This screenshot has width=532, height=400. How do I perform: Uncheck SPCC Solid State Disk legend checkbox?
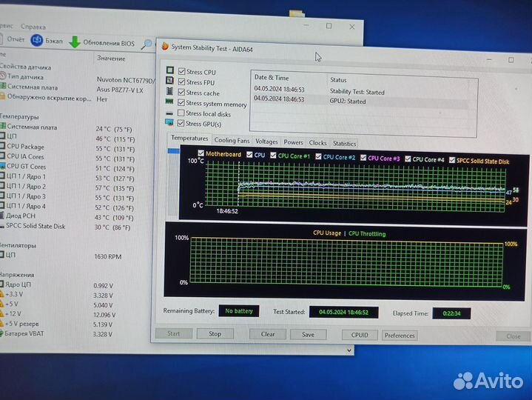[452, 160]
